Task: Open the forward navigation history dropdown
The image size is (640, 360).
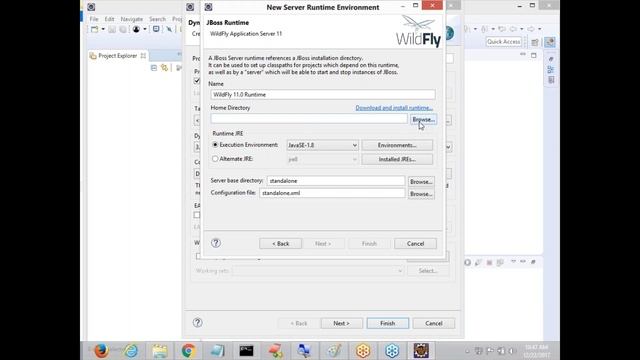Action: coord(540,29)
